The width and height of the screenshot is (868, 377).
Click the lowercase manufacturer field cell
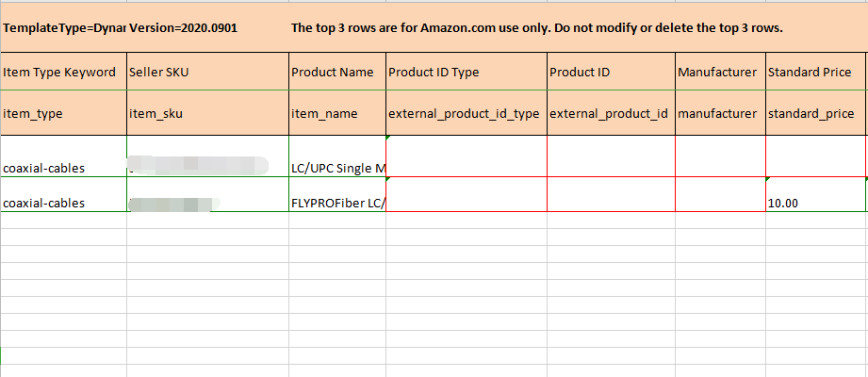(719, 114)
